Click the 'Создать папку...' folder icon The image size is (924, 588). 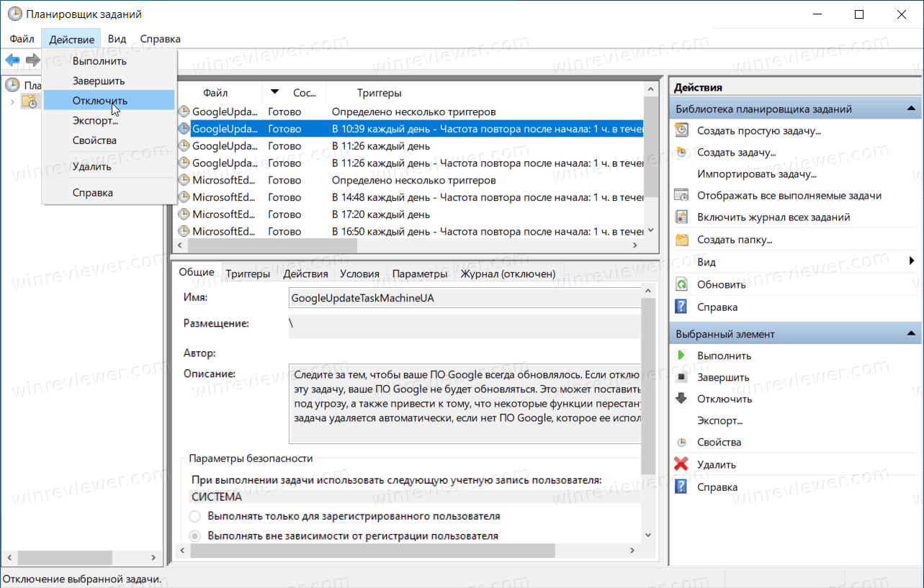point(681,239)
